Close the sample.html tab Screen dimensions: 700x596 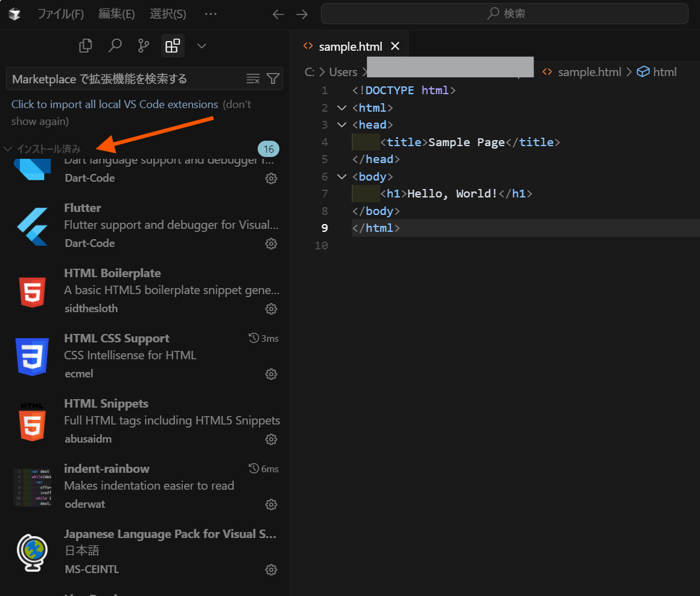pyautogui.click(x=395, y=46)
